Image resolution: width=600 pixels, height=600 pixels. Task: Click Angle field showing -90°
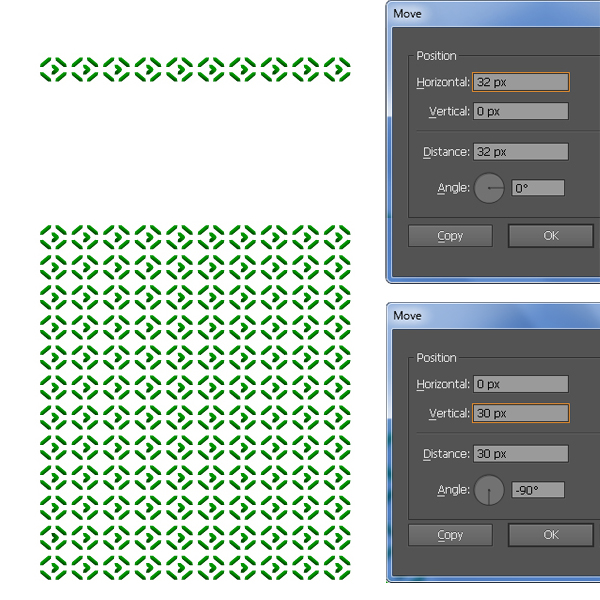tap(538, 490)
